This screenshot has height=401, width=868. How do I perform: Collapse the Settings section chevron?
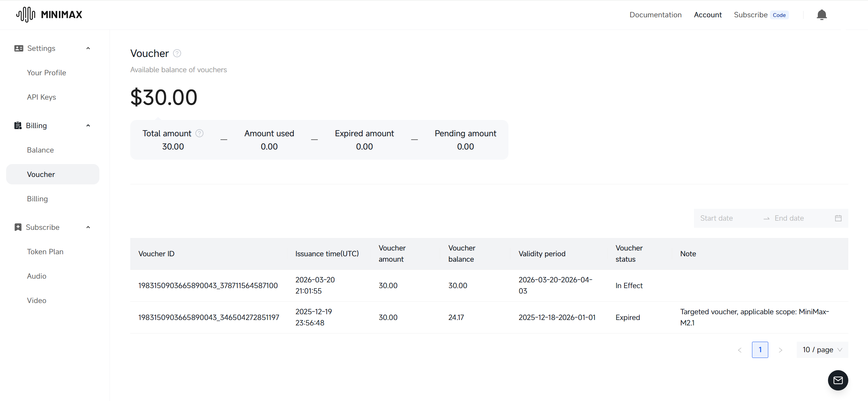[x=88, y=48]
